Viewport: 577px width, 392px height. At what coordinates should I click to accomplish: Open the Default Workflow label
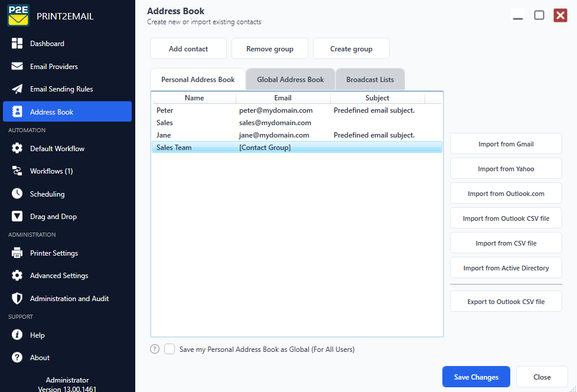tap(57, 149)
